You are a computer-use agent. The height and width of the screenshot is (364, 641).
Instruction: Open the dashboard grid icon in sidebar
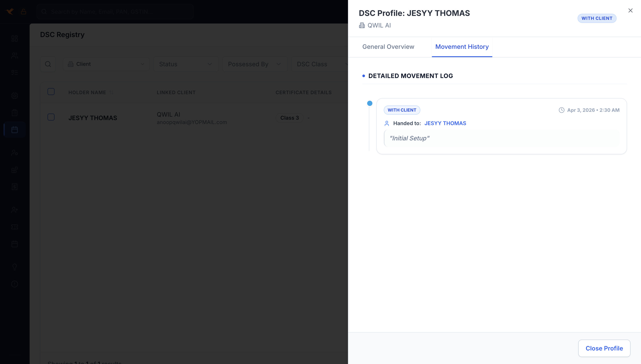tap(15, 39)
